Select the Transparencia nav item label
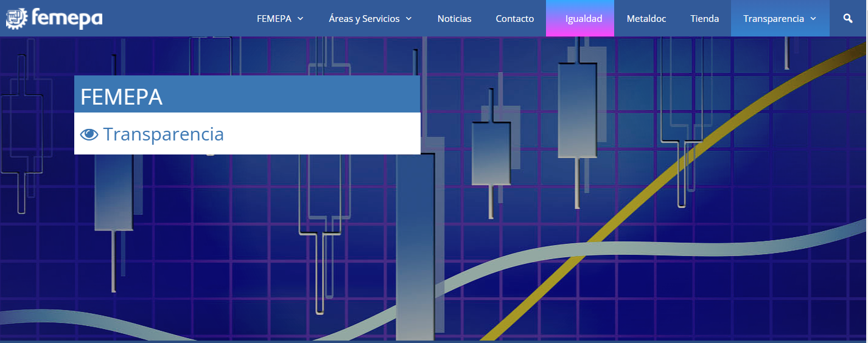The height and width of the screenshot is (343, 868). point(773,19)
